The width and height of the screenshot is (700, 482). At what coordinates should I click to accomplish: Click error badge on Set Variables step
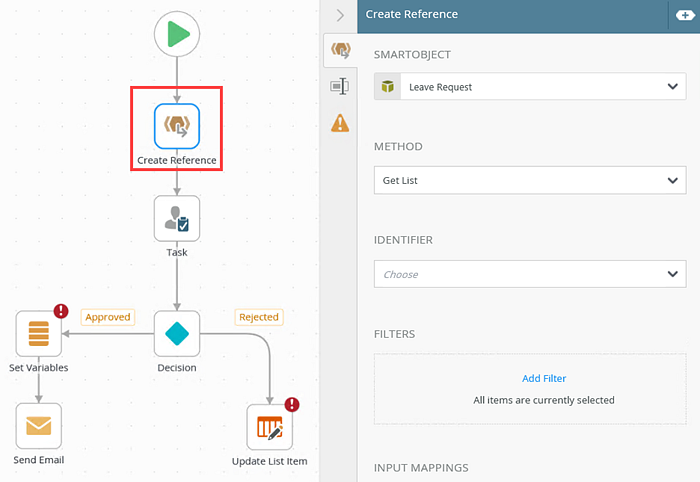coord(61,311)
